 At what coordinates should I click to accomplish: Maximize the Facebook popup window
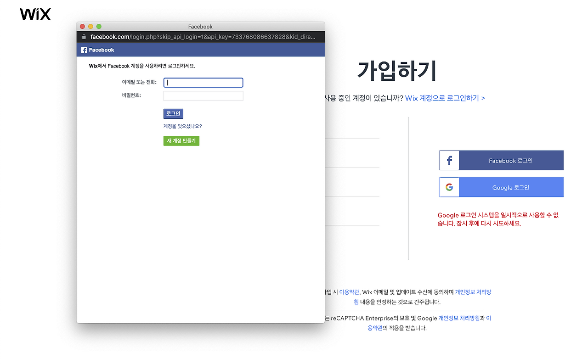click(x=99, y=27)
